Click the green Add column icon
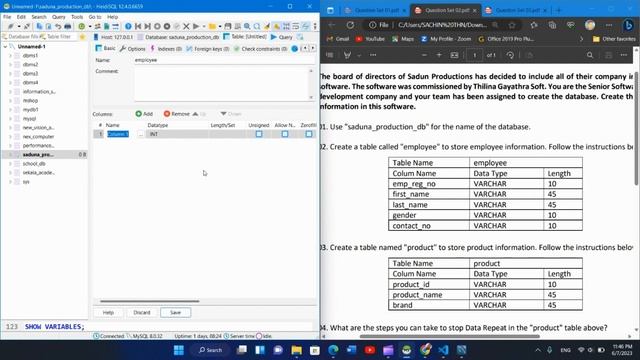Viewport: 640px width, 360px height. pos(139,113)
